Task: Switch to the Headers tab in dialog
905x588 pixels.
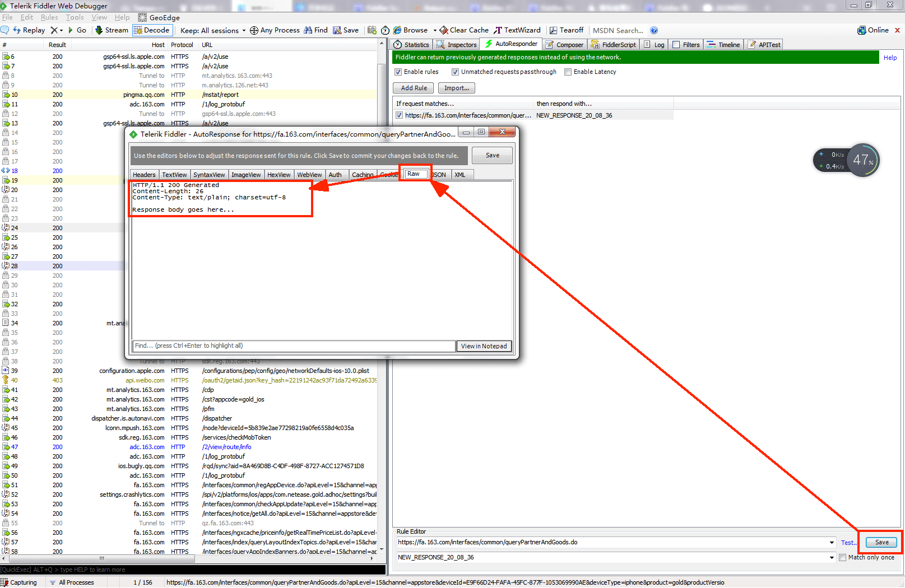Action: (144, 175)
